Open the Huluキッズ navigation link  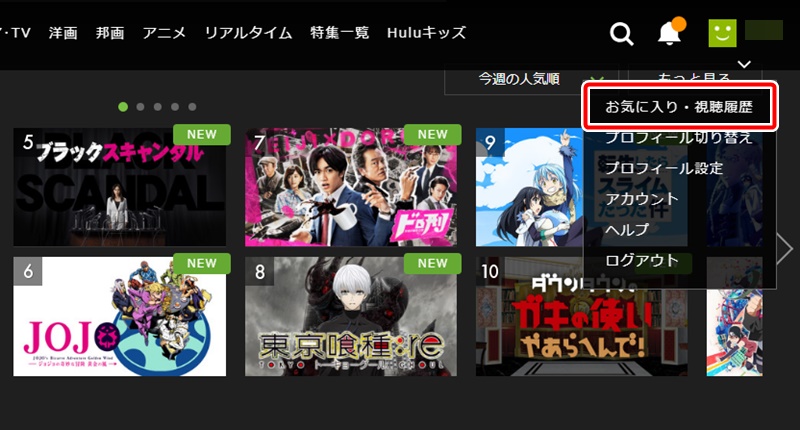pyautogui.click(x=427, y=33)
